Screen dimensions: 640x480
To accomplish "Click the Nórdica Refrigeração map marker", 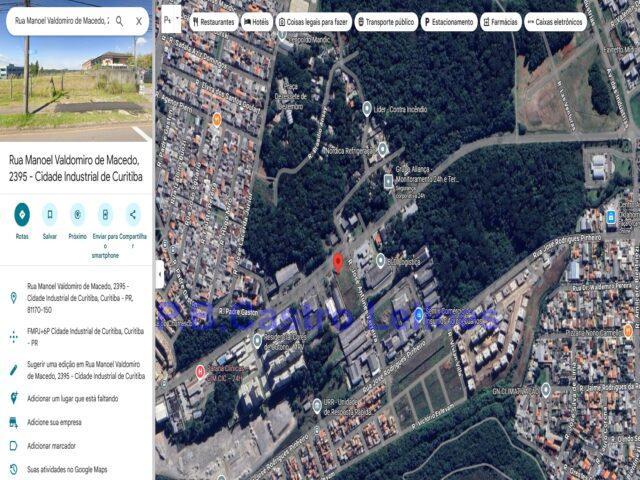I will [x=382, y=149].
